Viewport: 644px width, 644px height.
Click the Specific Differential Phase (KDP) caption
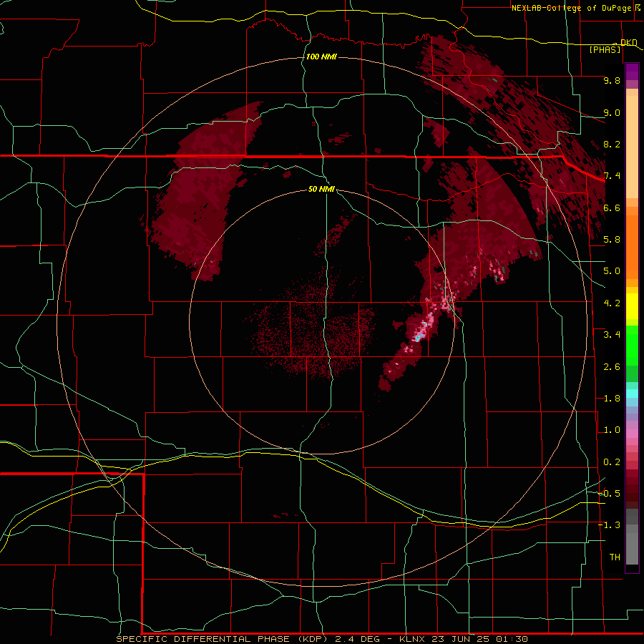[x=220, y=639]
